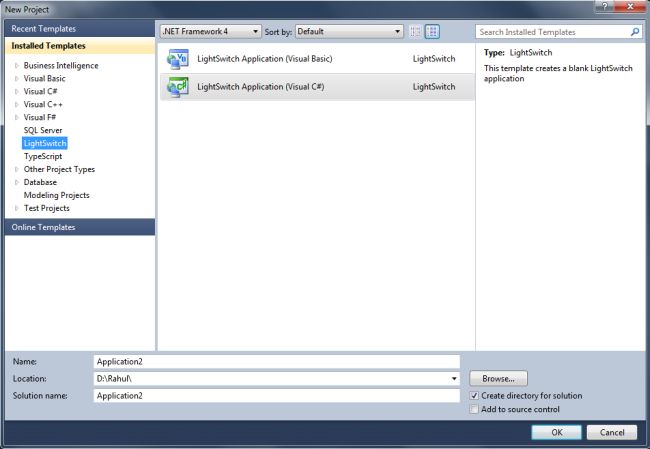Click the Browse... button

click(498, 379)
